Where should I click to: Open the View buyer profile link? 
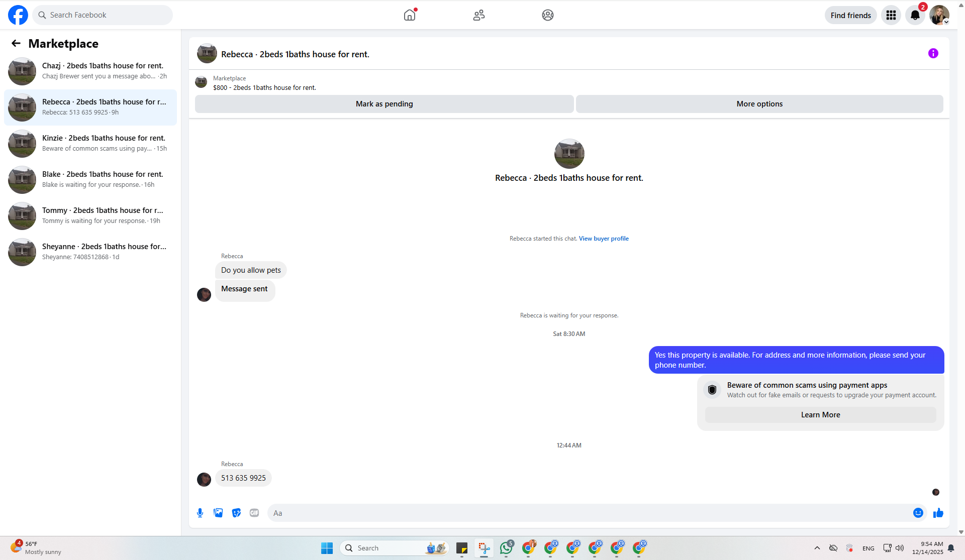[604, 239]
